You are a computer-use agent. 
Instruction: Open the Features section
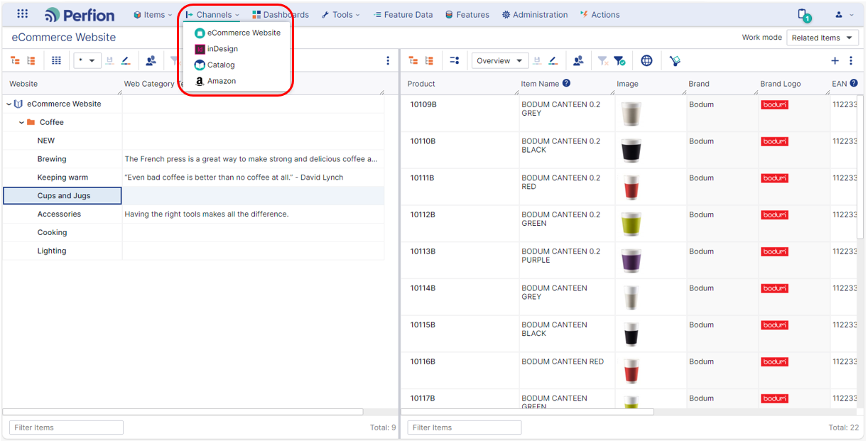click(467, 14)
